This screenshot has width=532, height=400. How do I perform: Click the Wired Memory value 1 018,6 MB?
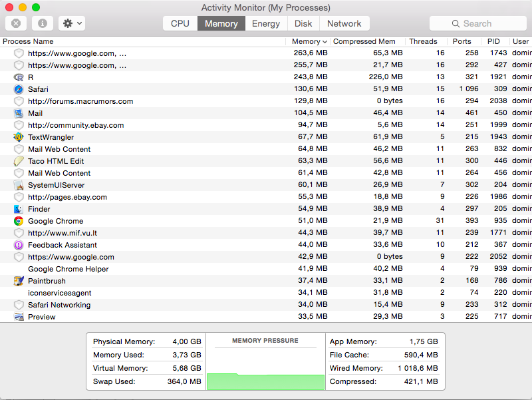click(418, 368)
